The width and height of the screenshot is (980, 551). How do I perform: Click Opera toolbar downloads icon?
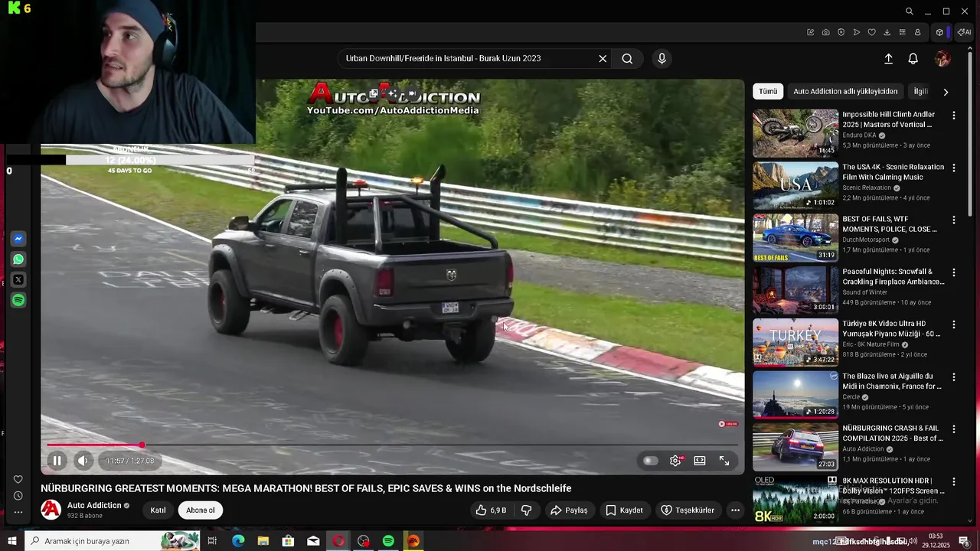887,32
